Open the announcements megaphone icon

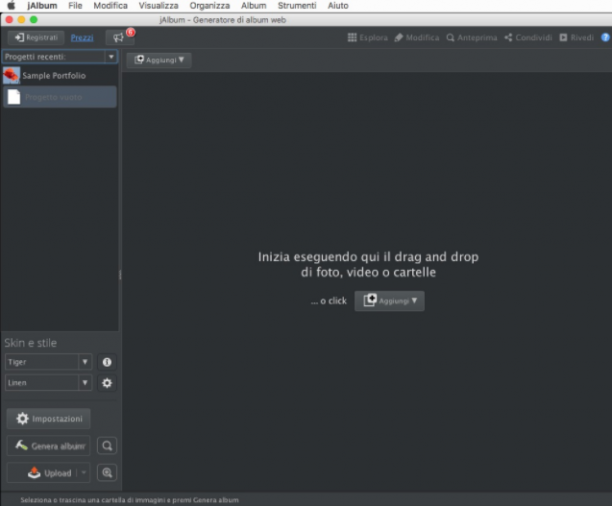(119, 37)
